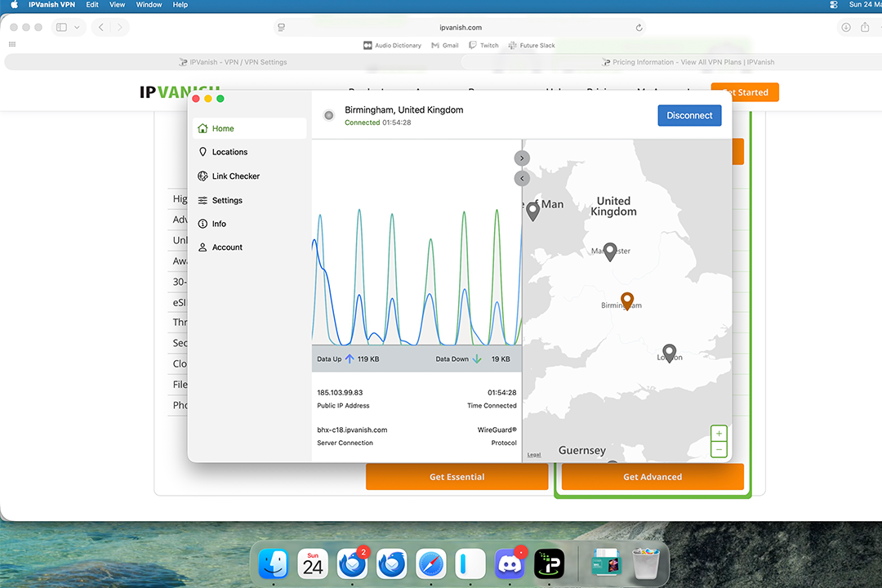Click the Data Up arrow icon

point(350,359)
